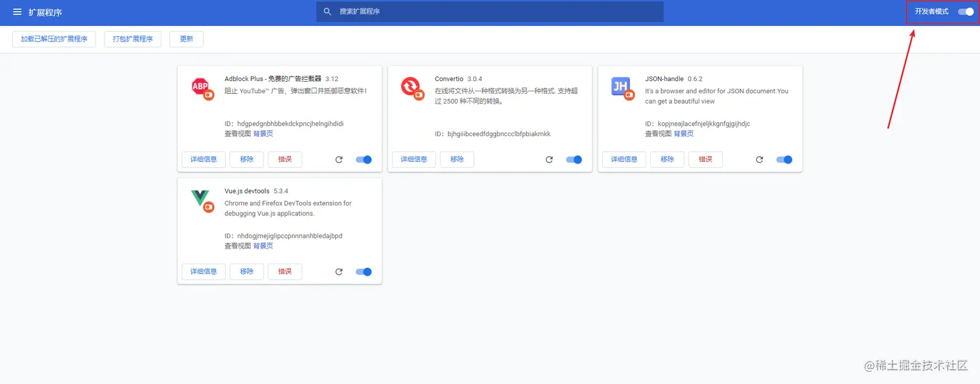Click the Adblock Plus 3.12 title
980x384 pixels.
point(281,79)
